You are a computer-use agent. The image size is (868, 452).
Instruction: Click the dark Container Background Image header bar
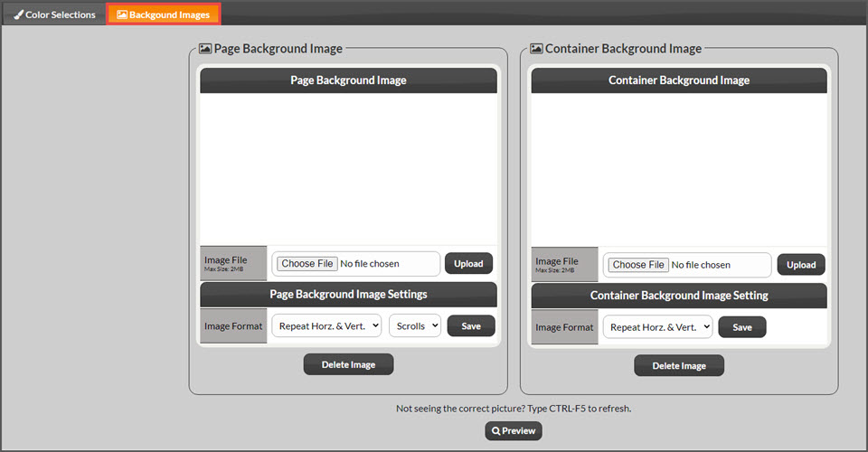(679, 80)
